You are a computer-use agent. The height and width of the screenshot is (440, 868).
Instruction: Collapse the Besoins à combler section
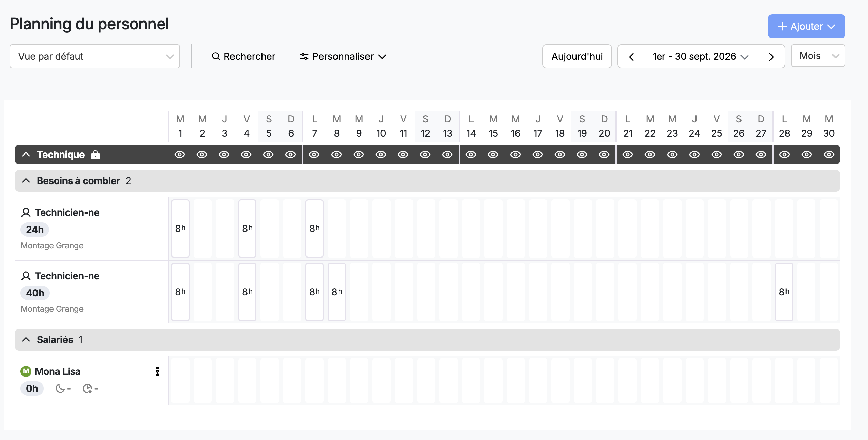[x=26, y=181]
